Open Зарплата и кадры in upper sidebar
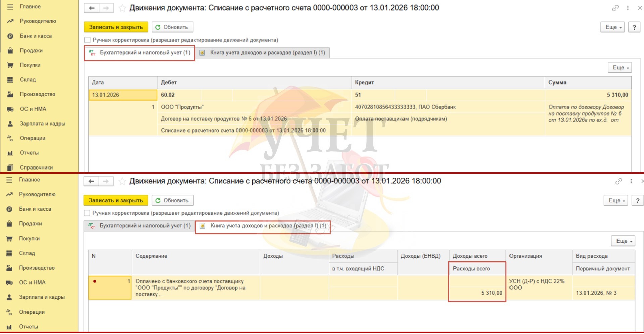The image size is (644, 334). (42, 124)
